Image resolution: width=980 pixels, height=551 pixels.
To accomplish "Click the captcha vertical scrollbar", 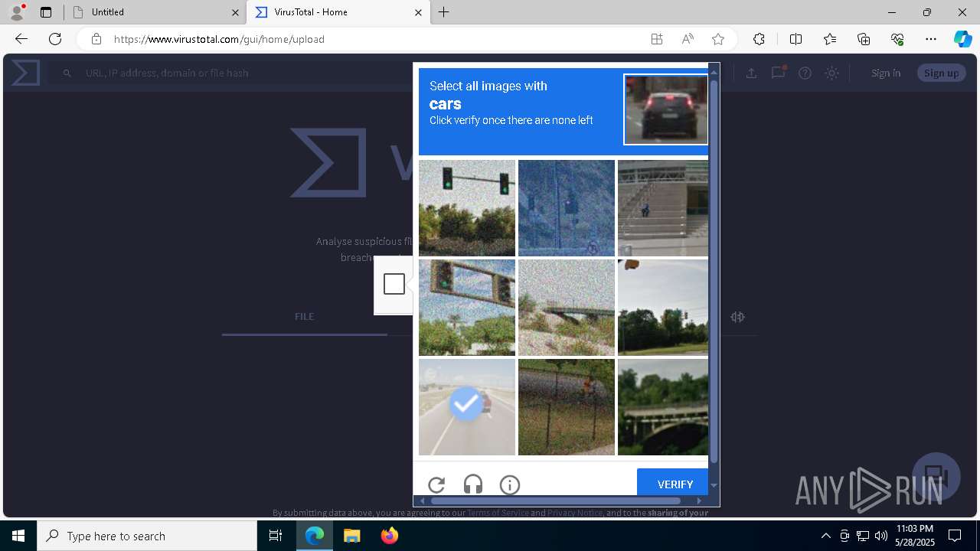I will [x=714, y=272].
